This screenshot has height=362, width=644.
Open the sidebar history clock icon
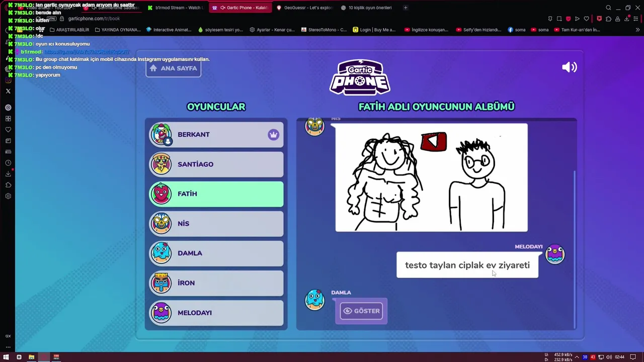click(x=8, y=163)
